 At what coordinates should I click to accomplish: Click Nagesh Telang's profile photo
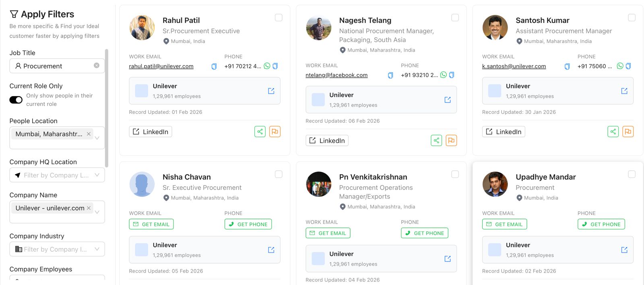[x=319, y=28]
